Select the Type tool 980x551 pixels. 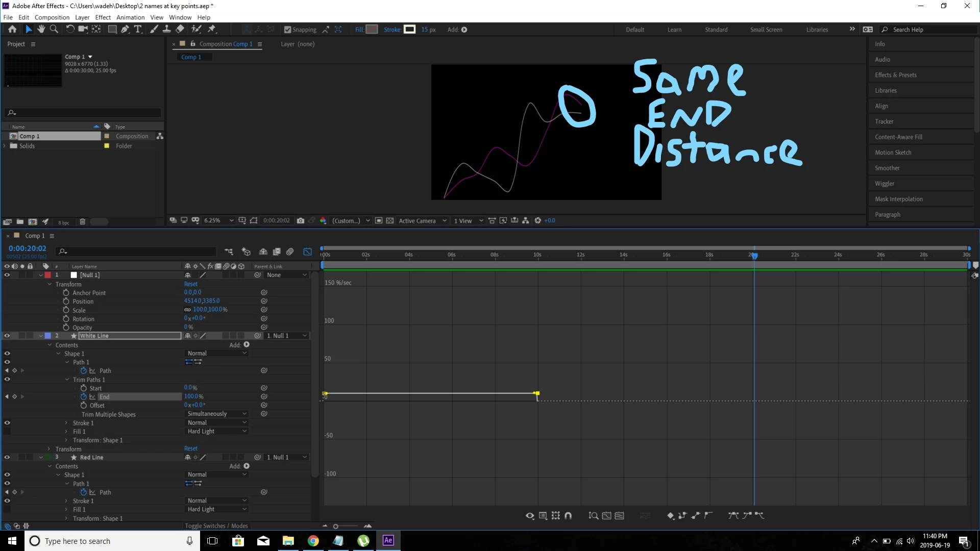pos(138,30)
